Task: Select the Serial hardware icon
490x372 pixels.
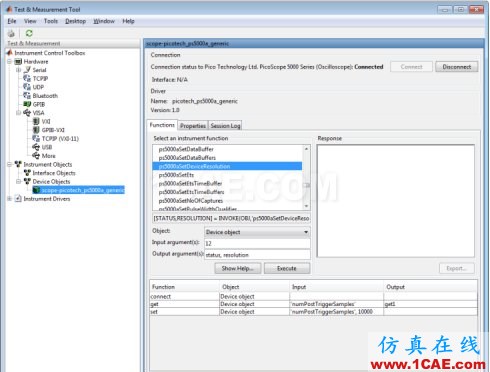Action: tap(27, 70)
